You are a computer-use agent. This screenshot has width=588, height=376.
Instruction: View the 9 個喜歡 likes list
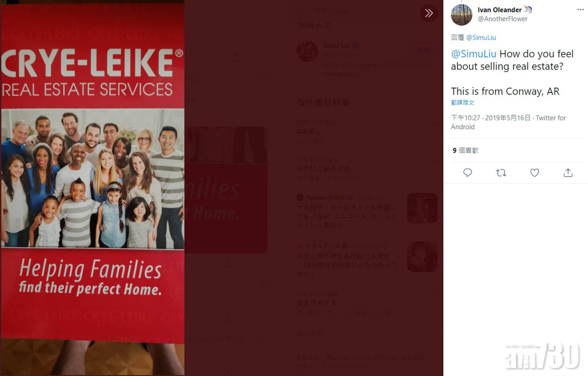[465, 150]
